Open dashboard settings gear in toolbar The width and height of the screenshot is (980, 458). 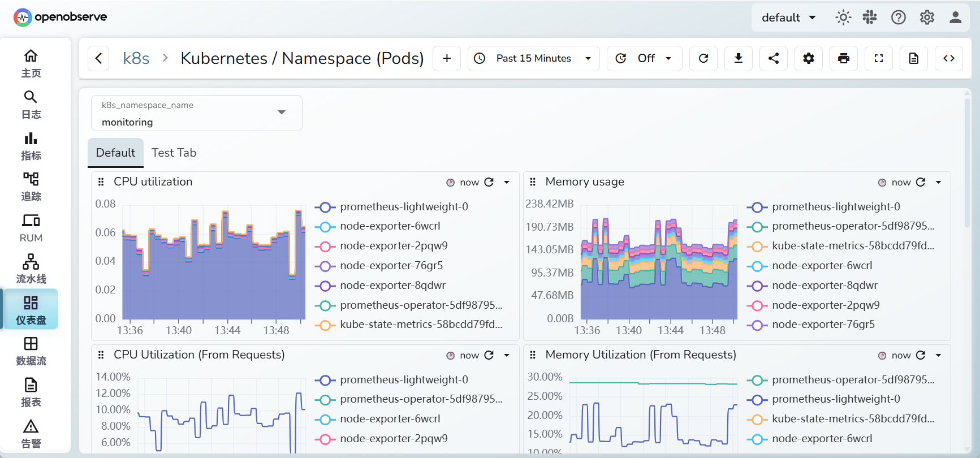pyautogui.click(x=808, y=58)
